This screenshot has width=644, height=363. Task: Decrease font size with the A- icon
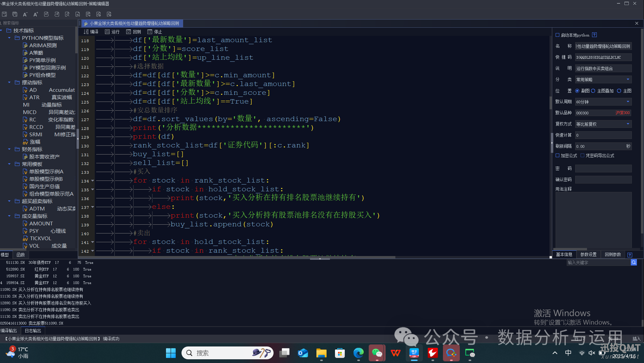[25, 14]
